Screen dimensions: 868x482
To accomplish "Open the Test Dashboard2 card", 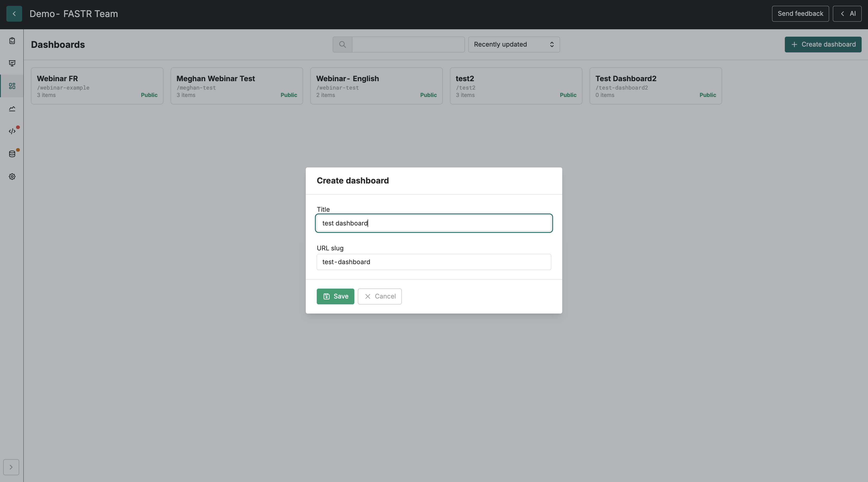I will [x=656, y=86].
